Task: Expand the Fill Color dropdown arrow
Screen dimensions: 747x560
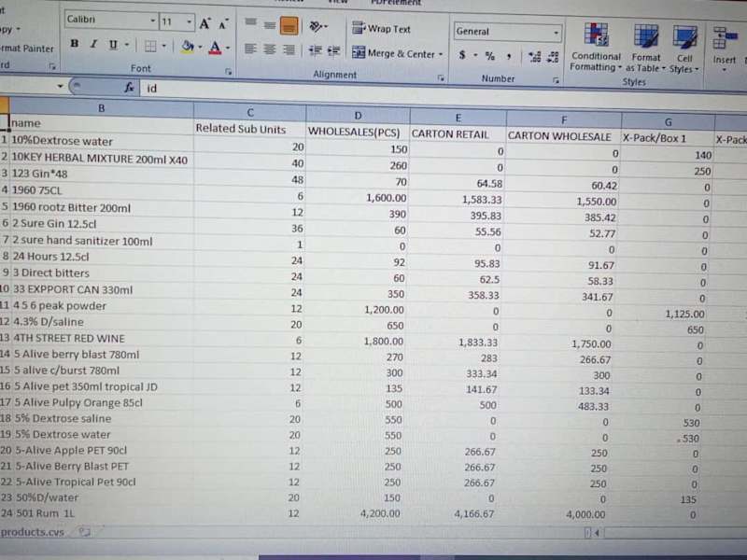Action: 200,48
